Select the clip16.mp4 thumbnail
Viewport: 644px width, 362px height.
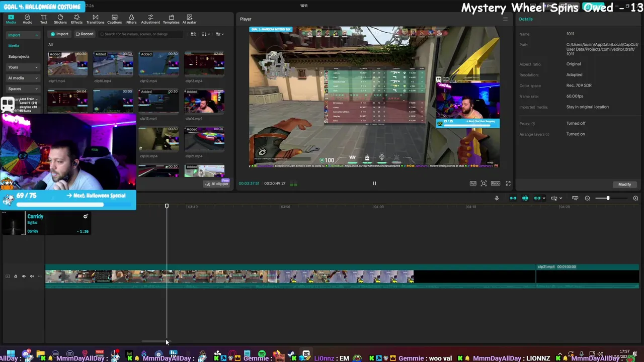[x=204, y=102]
